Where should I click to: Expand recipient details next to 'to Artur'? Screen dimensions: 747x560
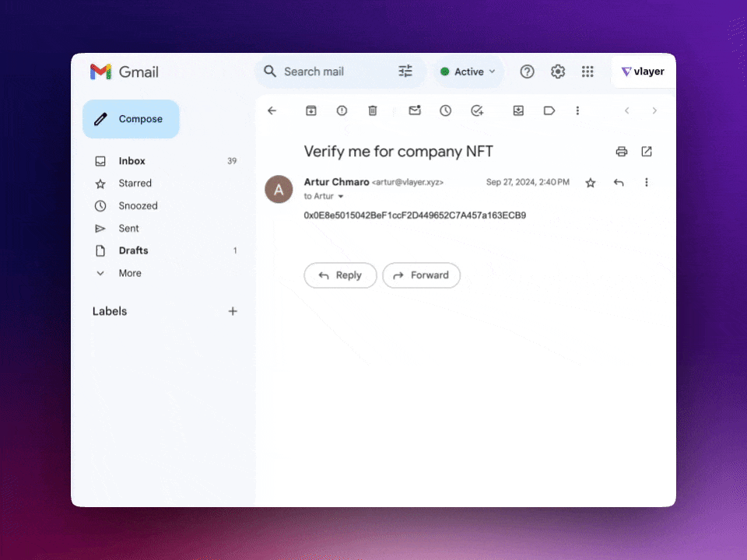(x=341, y=197)
